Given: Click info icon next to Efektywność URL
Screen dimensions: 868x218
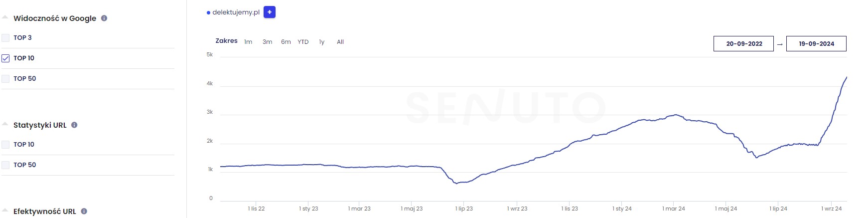Looking at the screenshot, I should (84, 212).
